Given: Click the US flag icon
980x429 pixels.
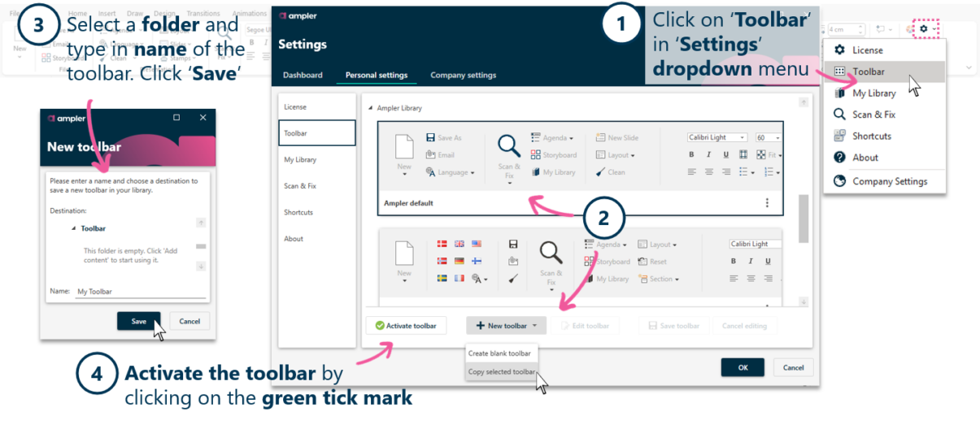Looking at the screenshot, I should [477, 244].
